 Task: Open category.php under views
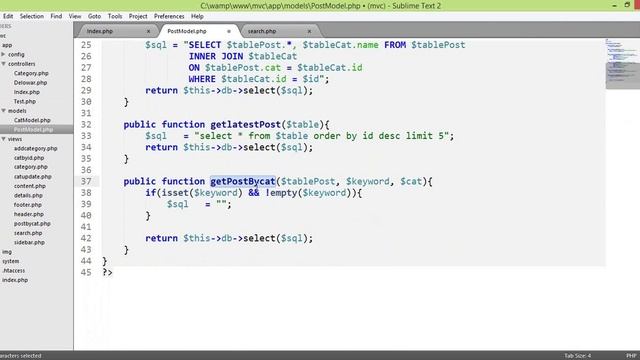[x=31, y=167]
